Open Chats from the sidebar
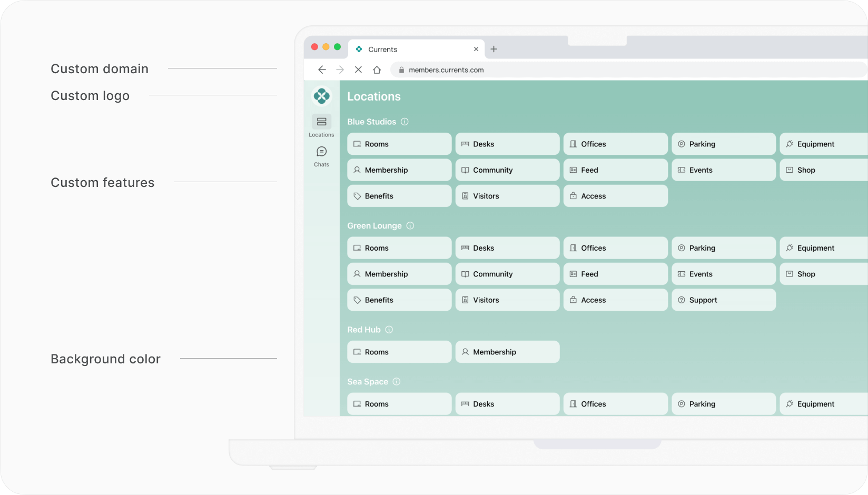 click(x=321, y=155)
